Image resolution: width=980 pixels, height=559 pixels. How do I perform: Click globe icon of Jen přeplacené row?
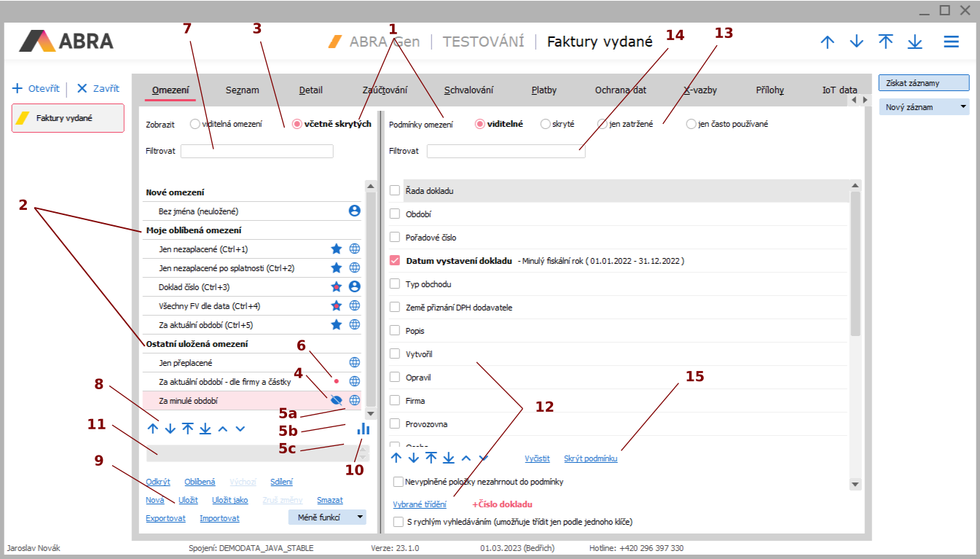pos(354,362)
